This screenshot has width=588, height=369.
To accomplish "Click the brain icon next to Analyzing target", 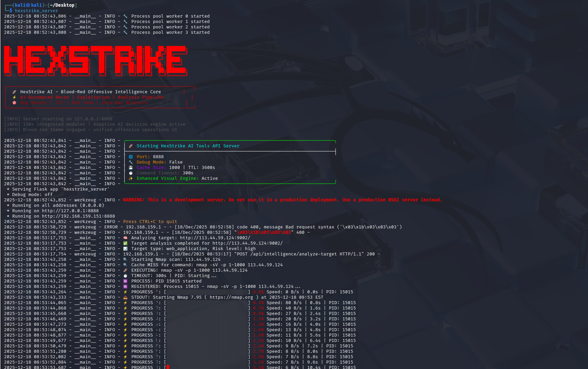I will pos(125,238).
